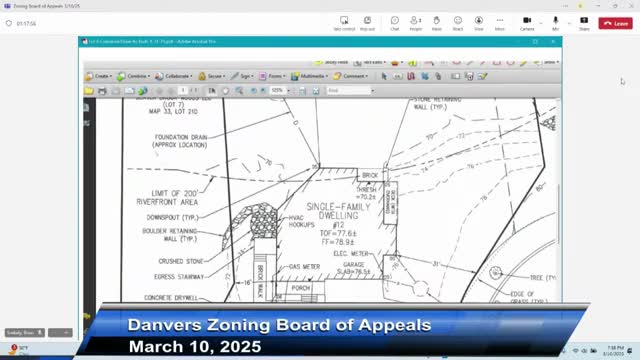Toggle the Camera on or off
The height and width of the screenshot is (360, 640).
point(527,23)
